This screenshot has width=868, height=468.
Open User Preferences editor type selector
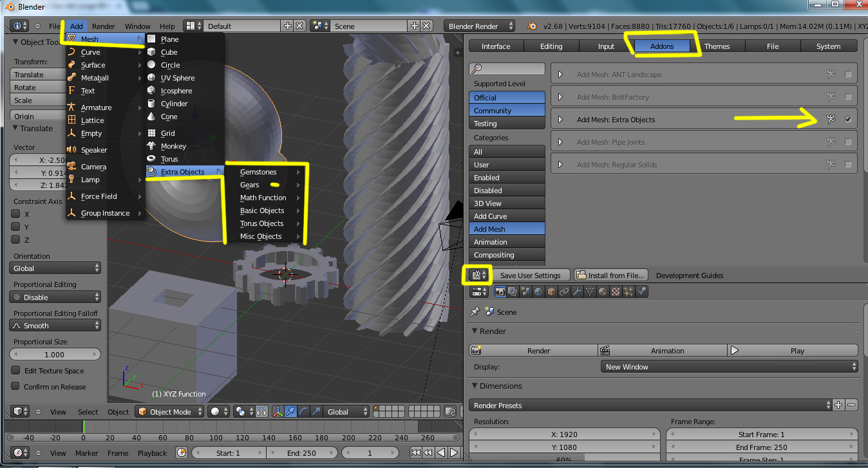coord(479,276)
